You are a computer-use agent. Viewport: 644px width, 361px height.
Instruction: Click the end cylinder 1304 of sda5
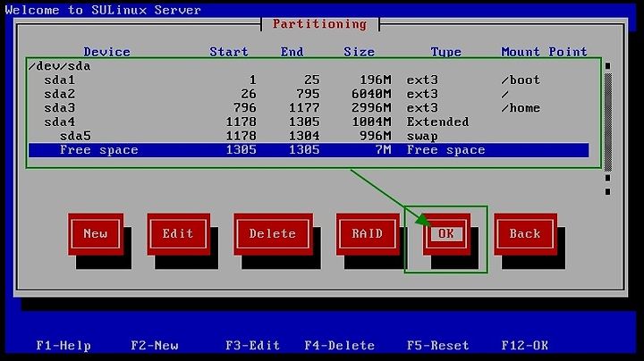[304, 136]
